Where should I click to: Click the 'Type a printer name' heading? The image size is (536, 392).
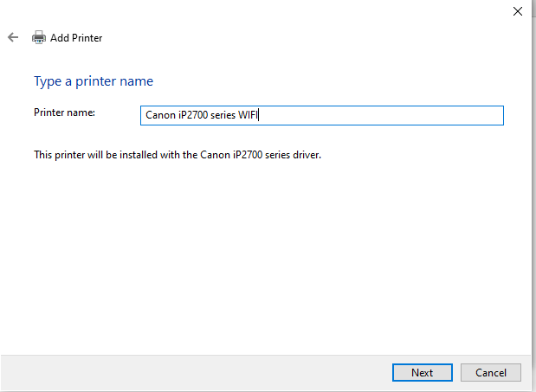(x=94, y=81)
